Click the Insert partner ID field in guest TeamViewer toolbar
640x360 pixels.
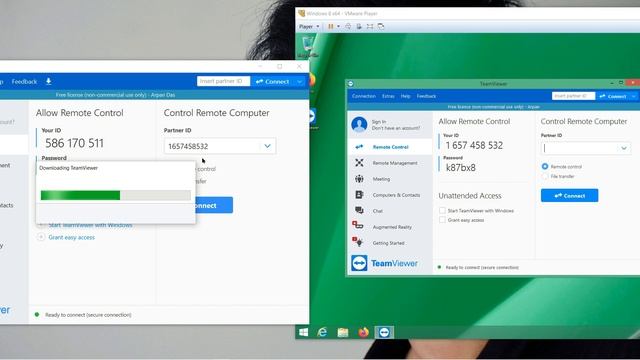(573, 96)
